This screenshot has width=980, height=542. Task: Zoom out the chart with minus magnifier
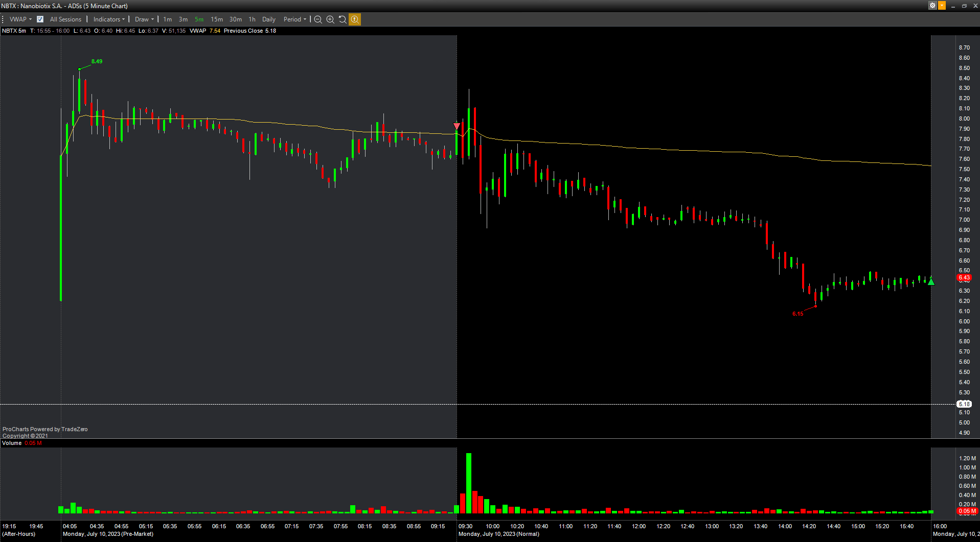[318, 19]
